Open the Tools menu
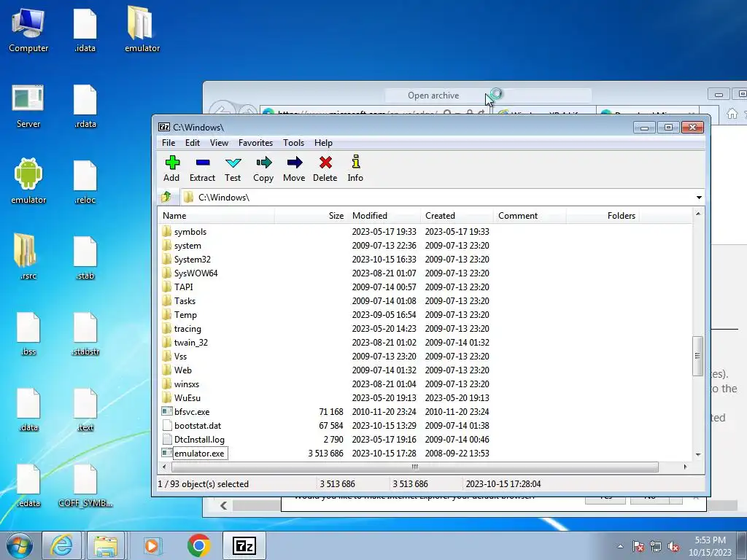Screen dimensions: 747x560 [x=293, y=143]
